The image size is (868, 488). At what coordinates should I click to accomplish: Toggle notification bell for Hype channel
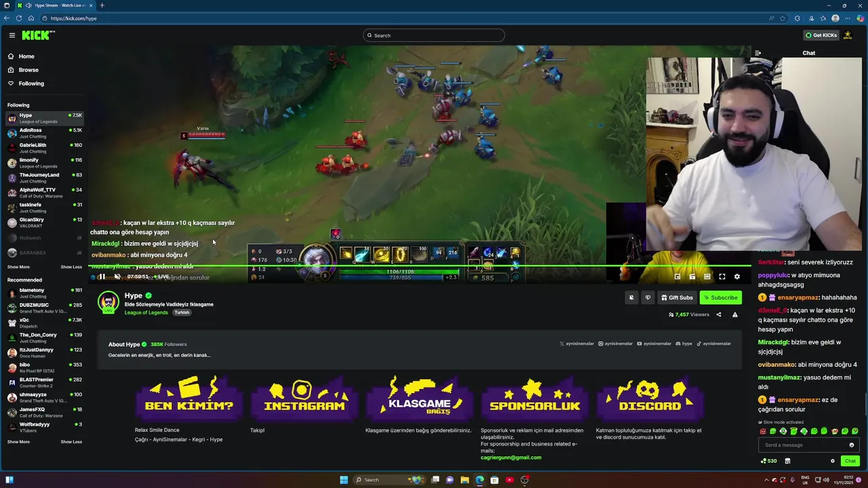631,298
